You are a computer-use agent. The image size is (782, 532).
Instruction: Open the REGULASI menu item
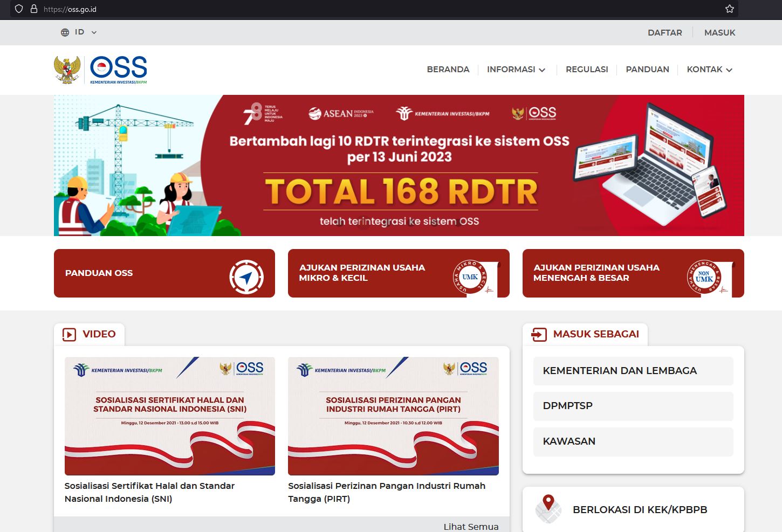pos(587,70)
